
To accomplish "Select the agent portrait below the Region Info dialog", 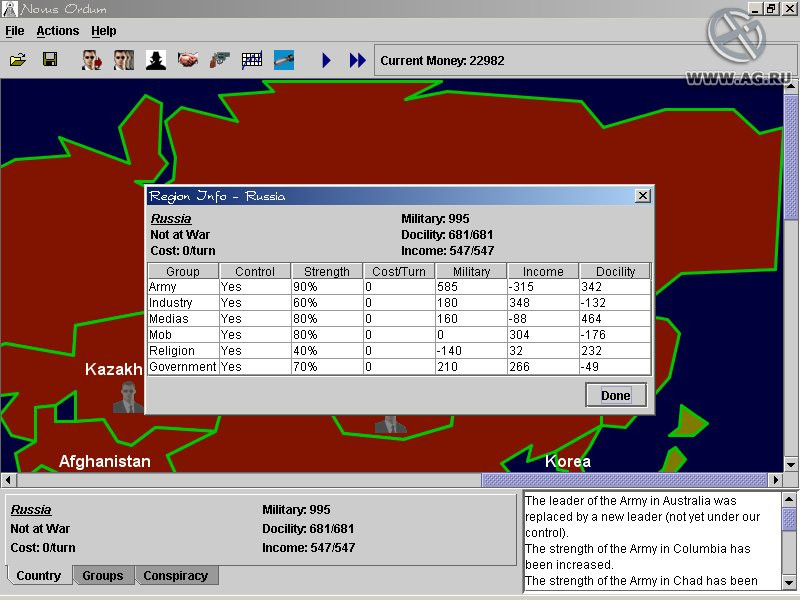I will click(390, 424).
